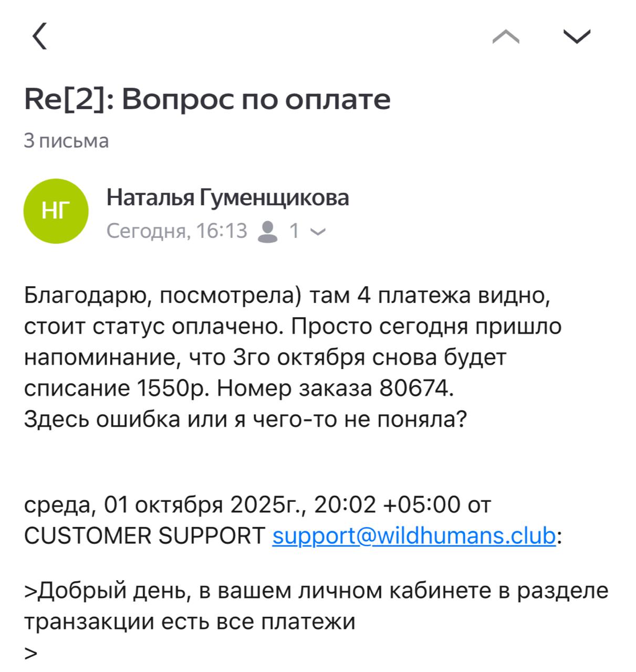Tap the subject "Re[2]: Вопрос по оплате"
Viewport: 636px width, 672px height.
[x=207, y=99]
